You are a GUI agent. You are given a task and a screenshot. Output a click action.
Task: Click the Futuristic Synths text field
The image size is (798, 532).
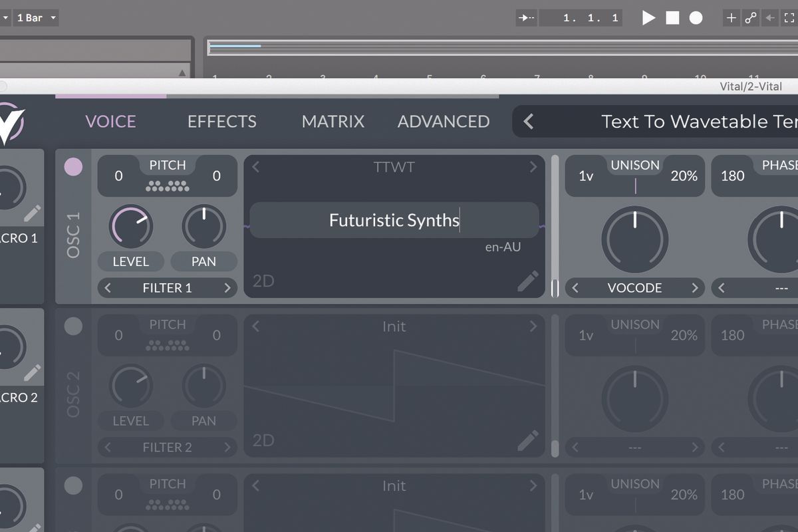point(394,219)
